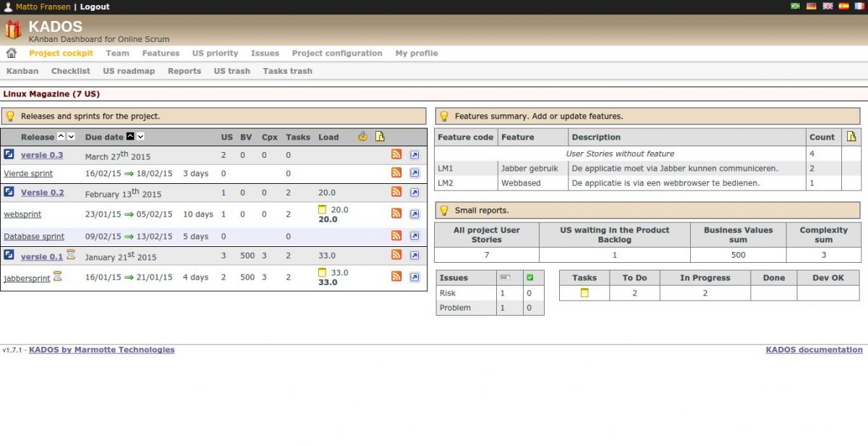Go to the Kanban submenu tab
The image size is (868, 446).
tap(22, 71)
